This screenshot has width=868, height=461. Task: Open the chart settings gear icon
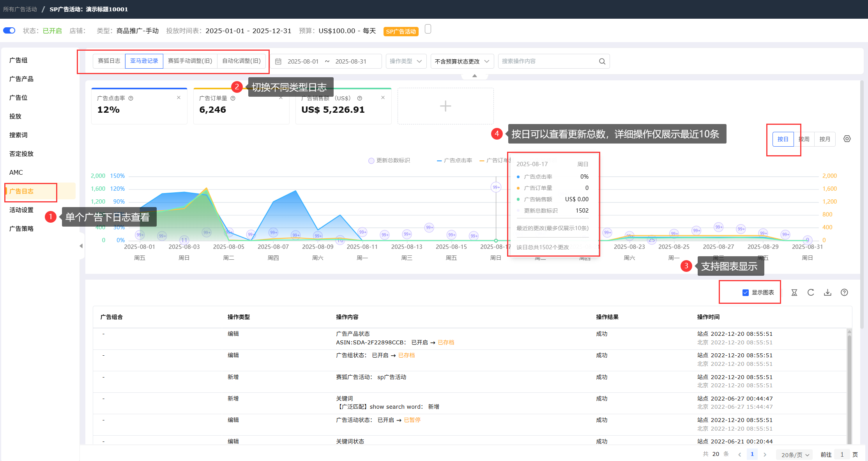point(847,139)
